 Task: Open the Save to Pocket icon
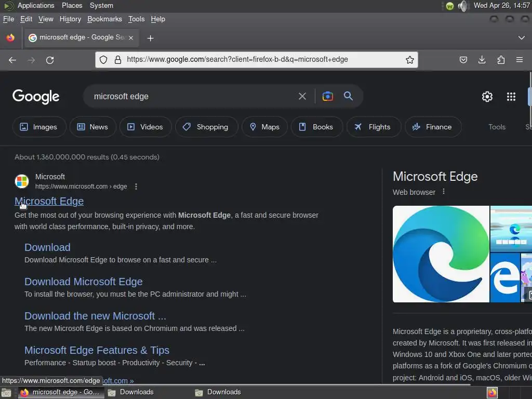click(463, 60)
